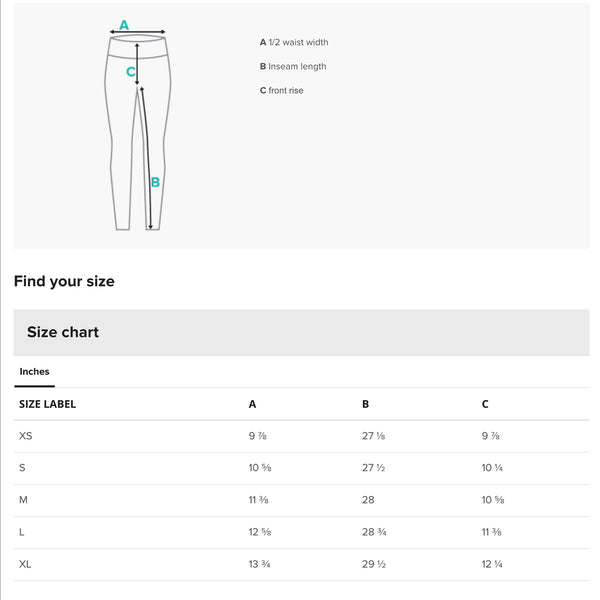Screen dimensions: 600x600
Task: Select the S size row label
Action: point(22,468)
